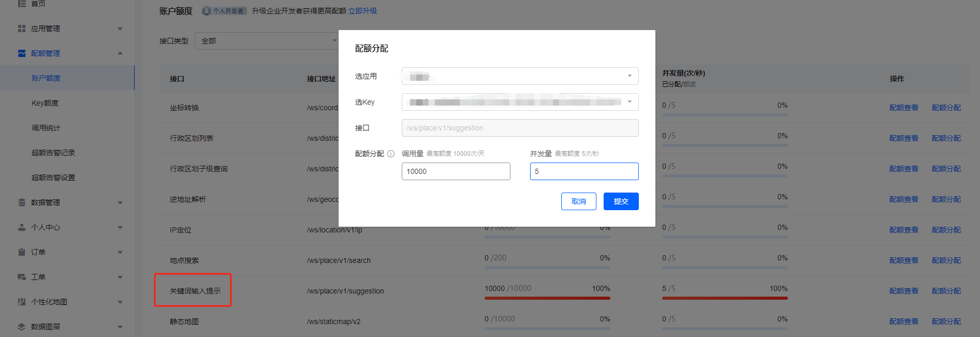The width and height of the screenshot is (980, 337).
Task: Collapse the 配额管理 menu arrow
Action: tap(120, 53)
